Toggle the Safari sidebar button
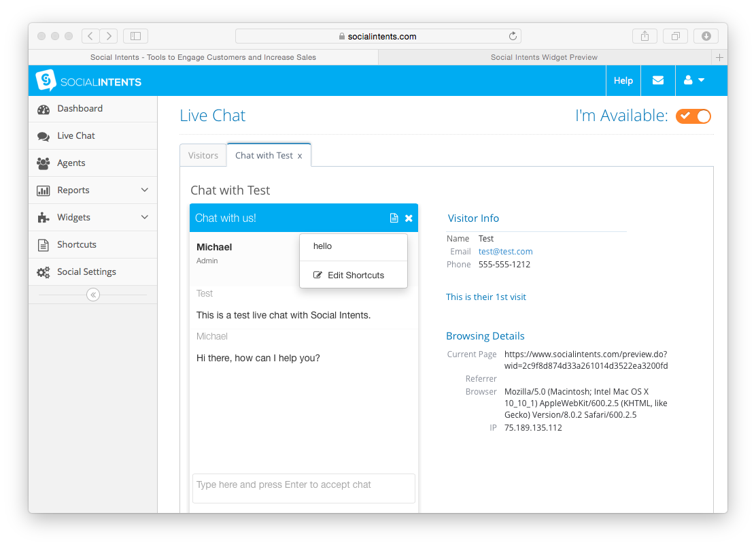756x547 pixels. [135, 35]
